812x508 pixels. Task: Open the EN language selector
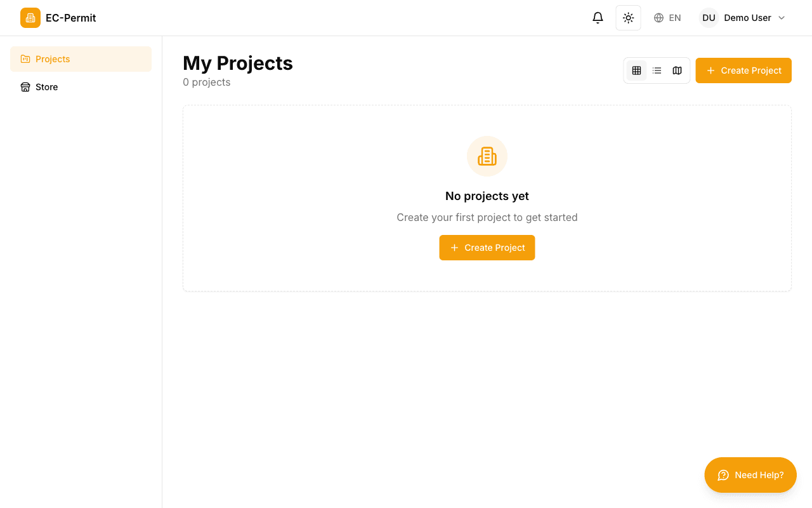667,18
